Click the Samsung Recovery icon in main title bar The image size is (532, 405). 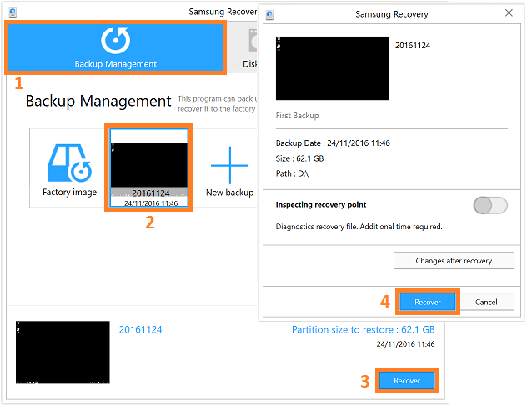click(x=13, y=12)
